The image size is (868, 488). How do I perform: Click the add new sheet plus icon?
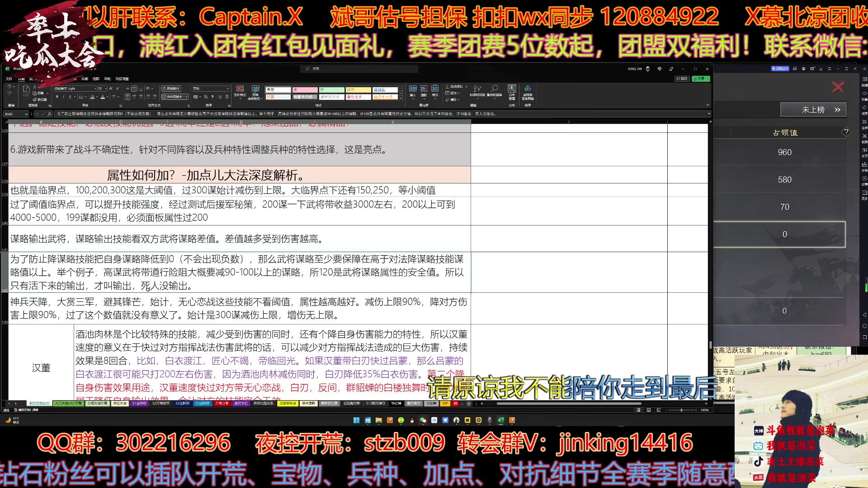pos(469,404)
